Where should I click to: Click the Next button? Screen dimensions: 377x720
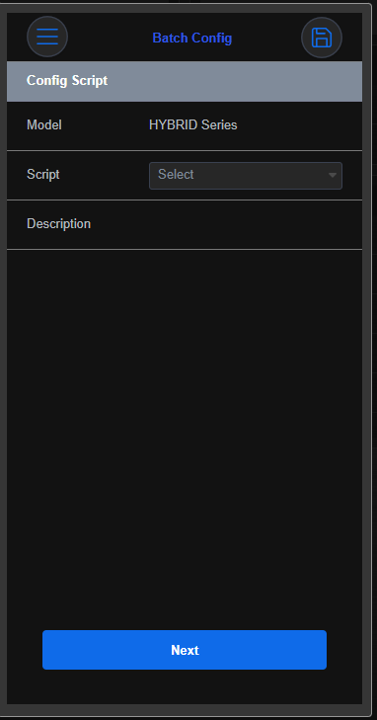(185, 650)
